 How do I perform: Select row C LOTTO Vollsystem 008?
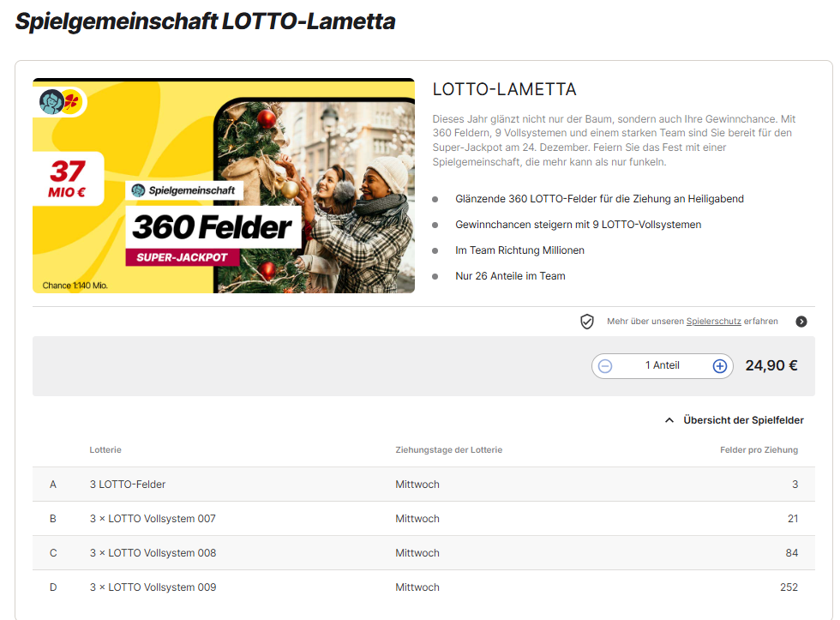click(423, 553)
